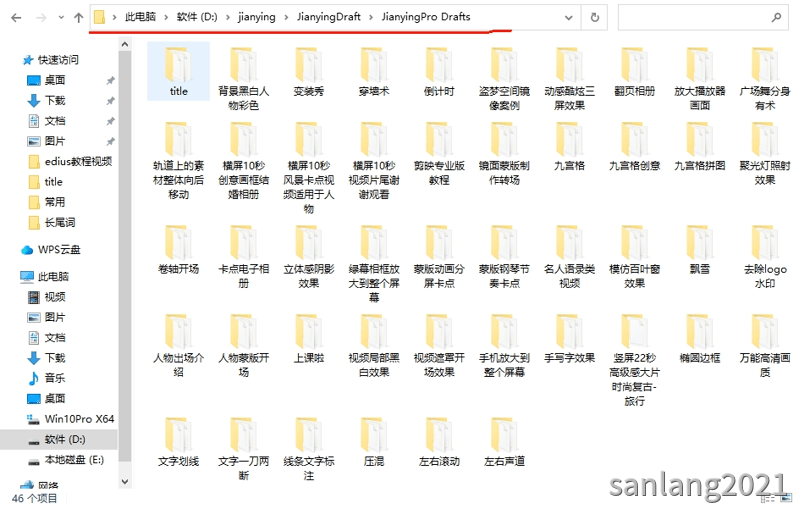Viewport: 799px width, 509px height.
Task: Expand chevron after 软件 (D:) in path
Action: point(228,17)
